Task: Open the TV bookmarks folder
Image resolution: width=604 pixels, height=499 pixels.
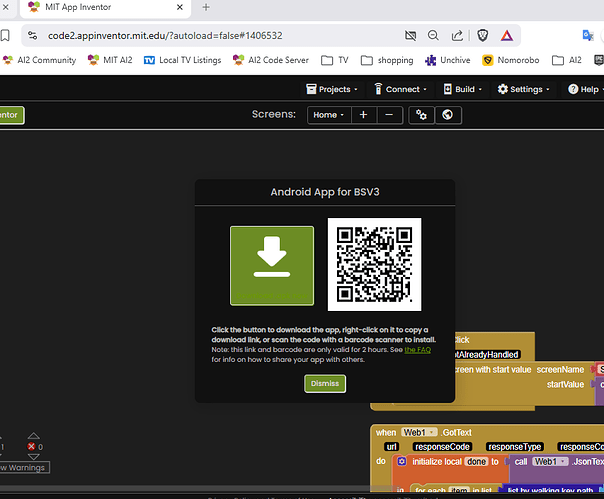Action: (335, 60)
